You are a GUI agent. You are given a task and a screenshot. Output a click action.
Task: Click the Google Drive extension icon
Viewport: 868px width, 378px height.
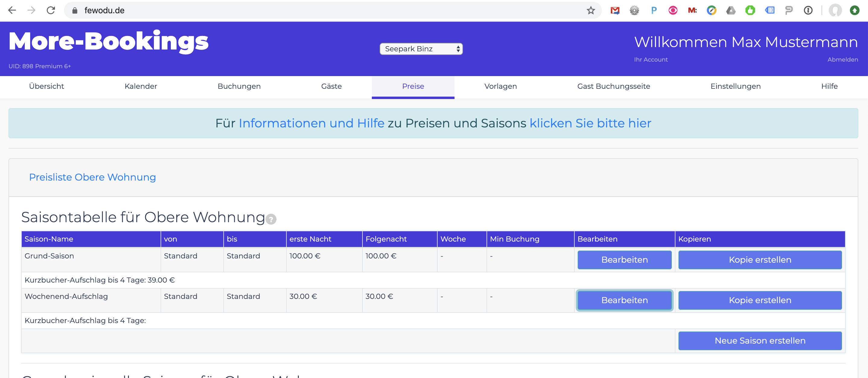coord(731,11)
